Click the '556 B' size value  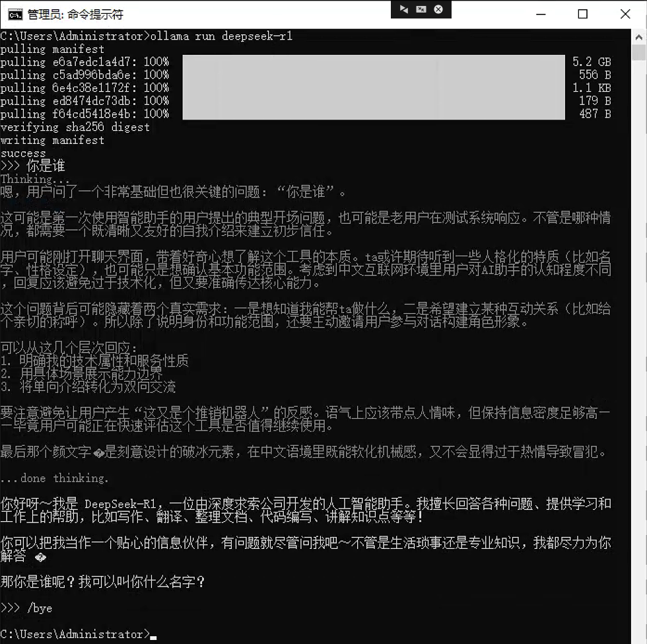(595, 75)
